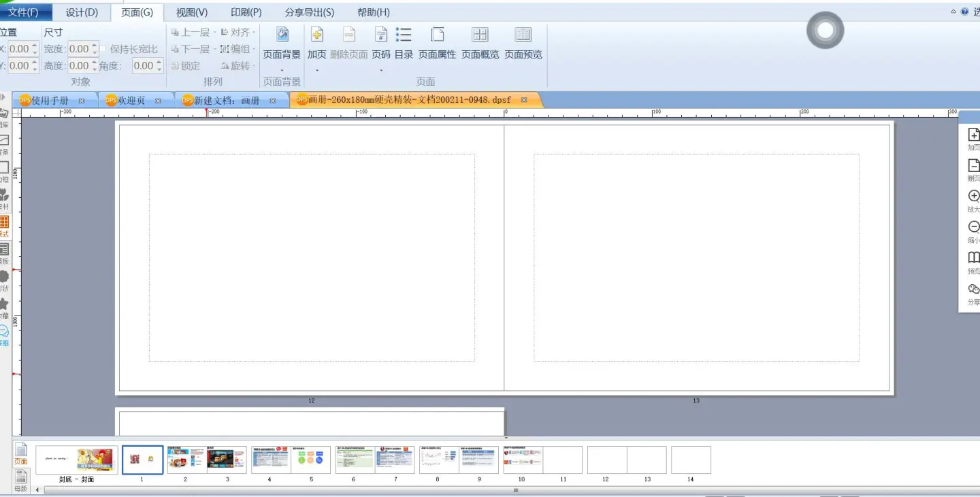This screenshot has height=497, width=980.
Task: Click the 分享 share icon on right panel
Action: [x=974, y=290]
